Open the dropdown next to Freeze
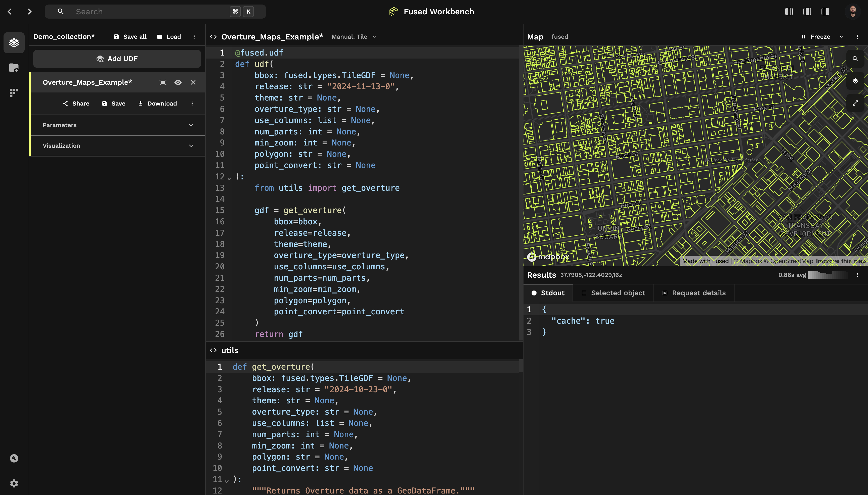 point(841,37)
